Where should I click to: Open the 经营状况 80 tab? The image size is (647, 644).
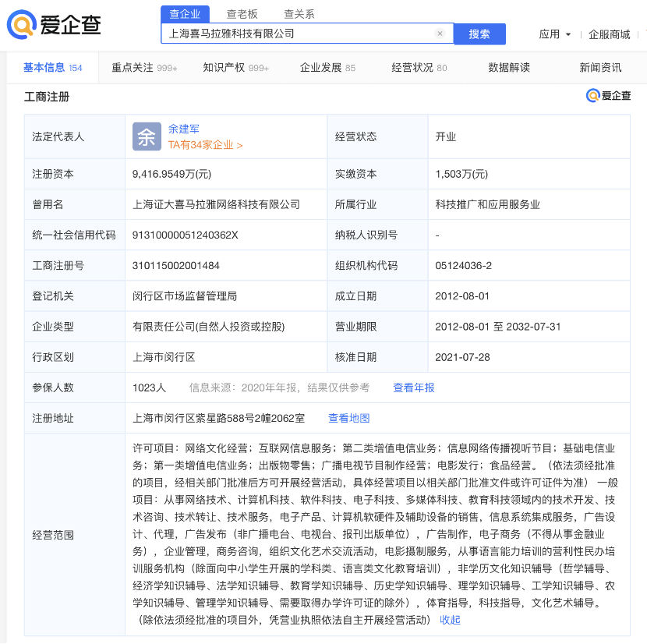tap(419, 68)
